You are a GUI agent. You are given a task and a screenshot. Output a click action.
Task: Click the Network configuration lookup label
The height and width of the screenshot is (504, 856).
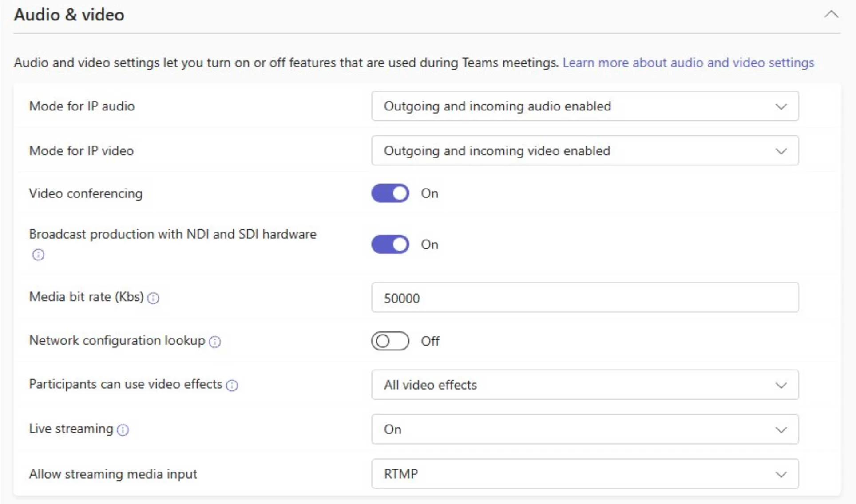click(117, 340)
